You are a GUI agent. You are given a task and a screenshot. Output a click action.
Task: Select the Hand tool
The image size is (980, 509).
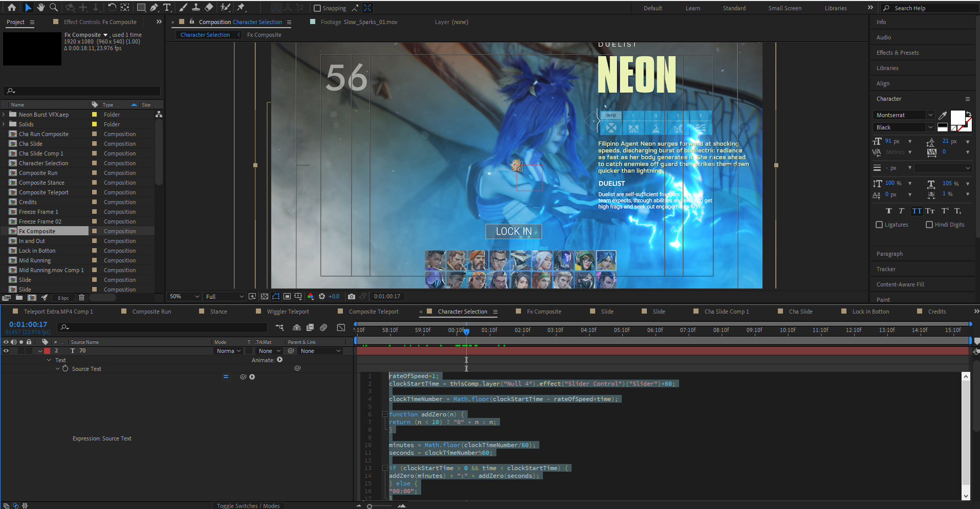tap(40, 8)
